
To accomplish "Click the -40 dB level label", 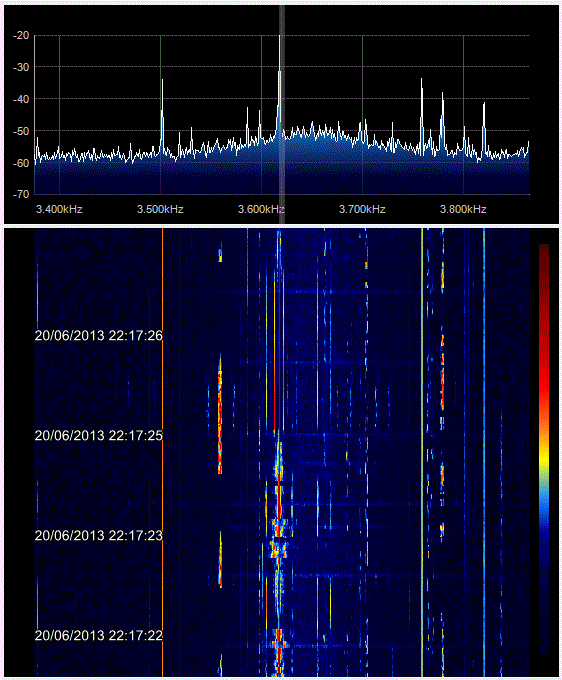I will click(21, 99).
